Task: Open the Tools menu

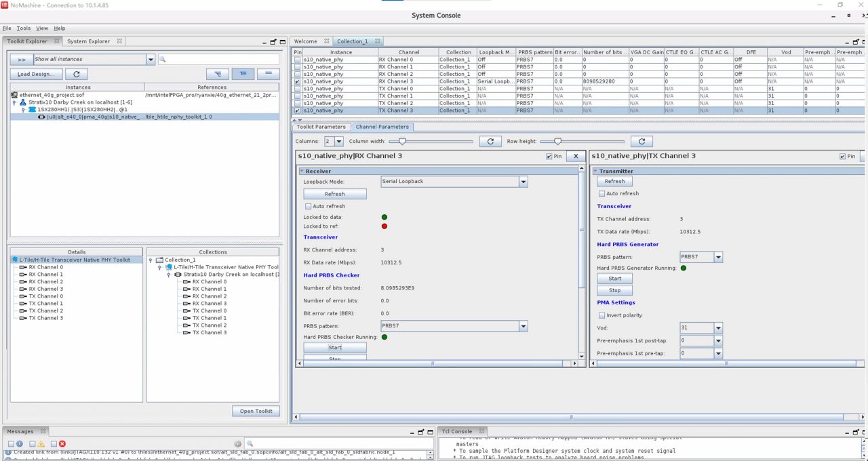Action: [24, 28]
